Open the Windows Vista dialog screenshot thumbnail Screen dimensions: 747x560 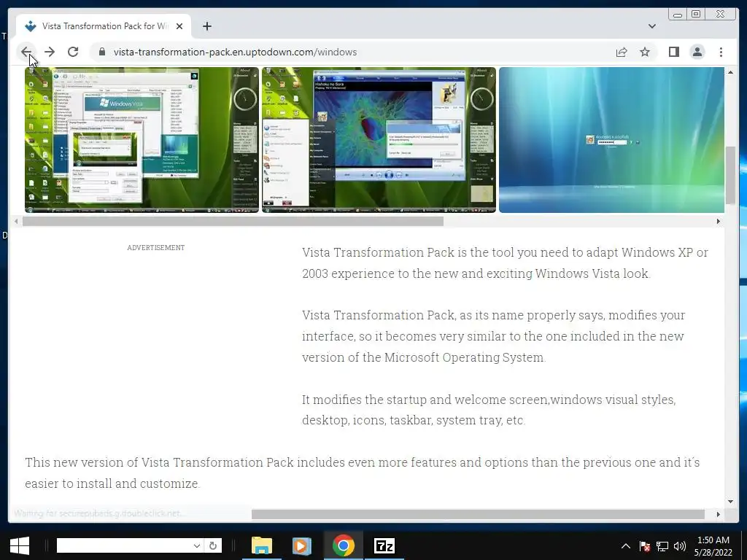(x=142, y=140)
